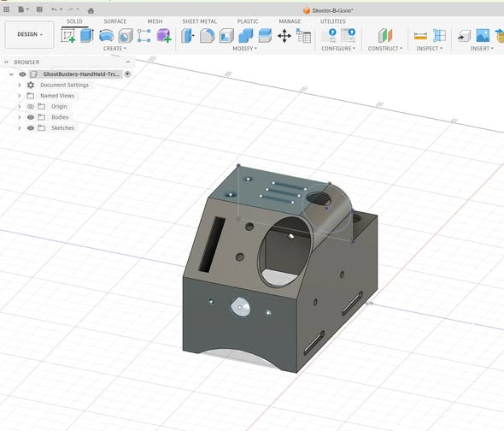Select the Fillet tool icon
Image resolution: width=504 pixels, height=431 pixels.
207,36
